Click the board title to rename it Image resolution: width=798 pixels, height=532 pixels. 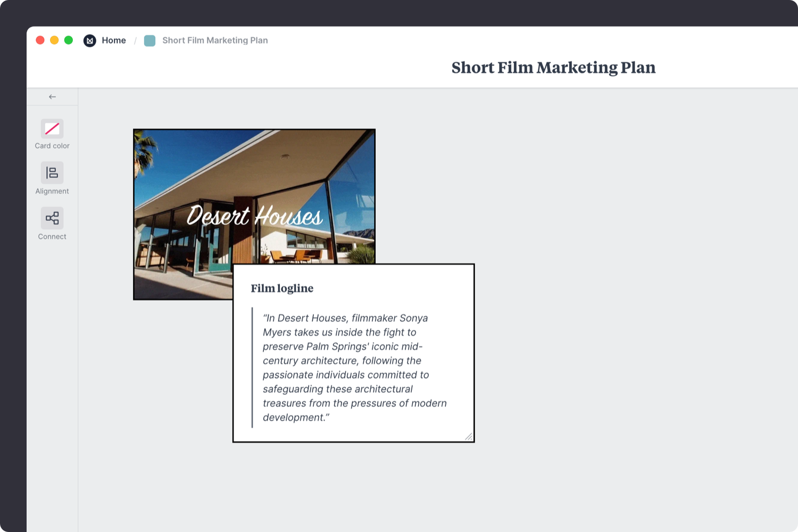tap(553, 68)
